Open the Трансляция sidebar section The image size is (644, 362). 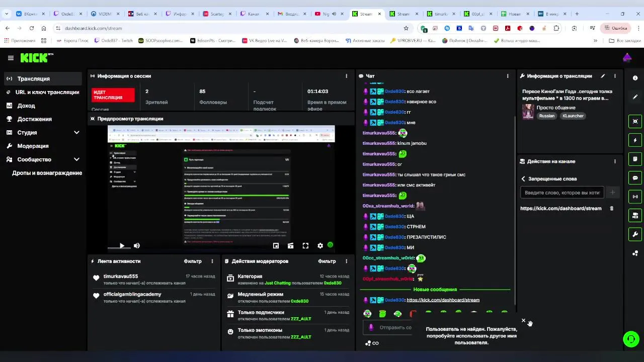pos(43,78)
